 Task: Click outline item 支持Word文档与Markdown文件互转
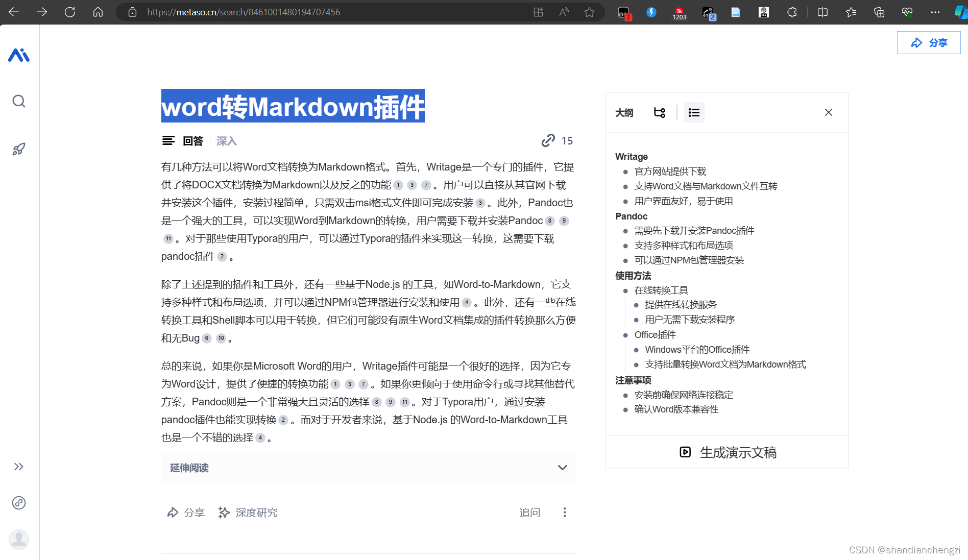click(706, 186)
